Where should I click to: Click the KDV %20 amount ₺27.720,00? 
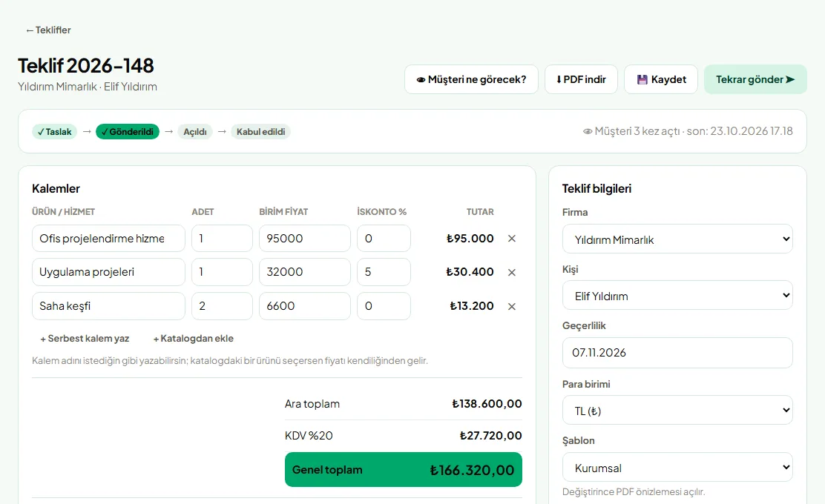(x=491, y=435)
